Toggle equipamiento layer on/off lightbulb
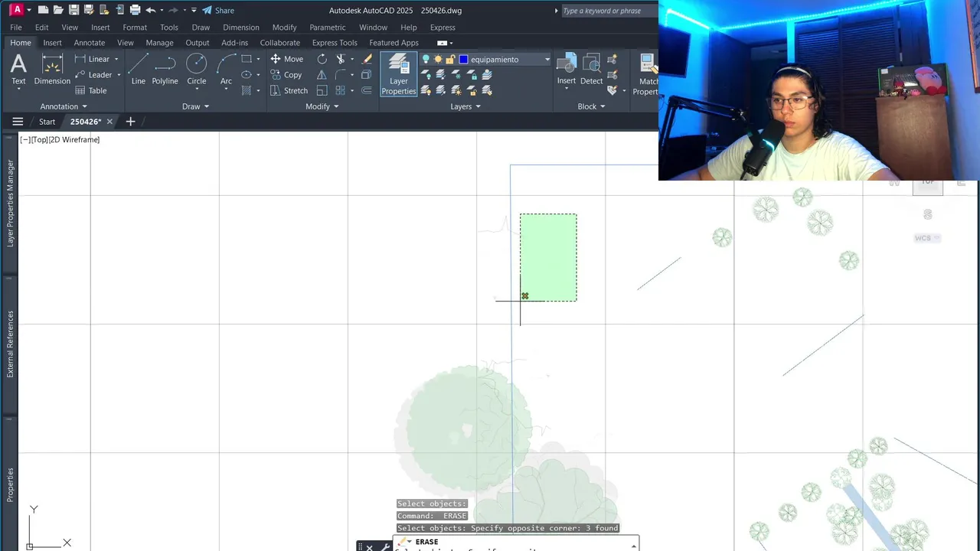 tap(426, 59)
